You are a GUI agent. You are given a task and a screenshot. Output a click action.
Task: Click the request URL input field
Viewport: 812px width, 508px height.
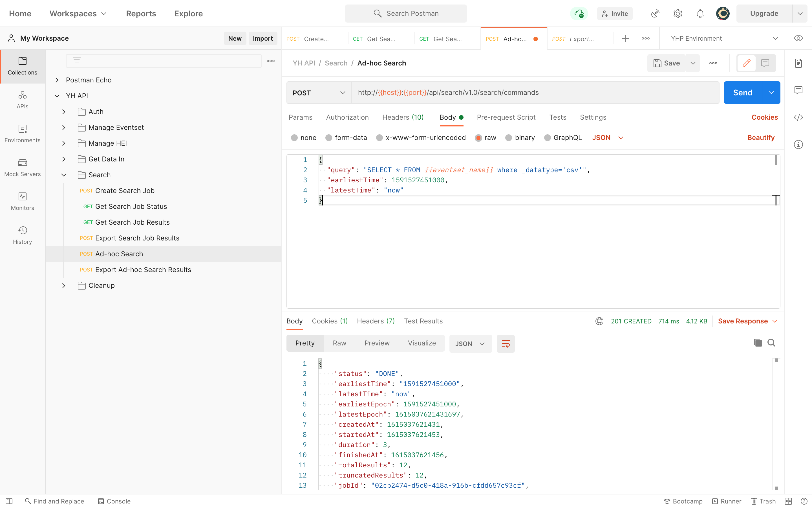click(535, 93)
